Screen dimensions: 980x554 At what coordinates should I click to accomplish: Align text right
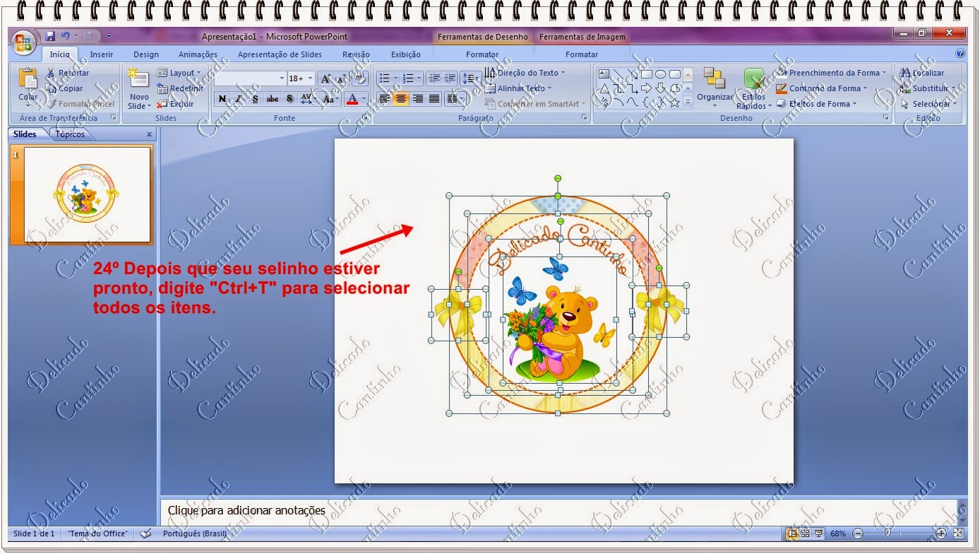pos(418,99)
